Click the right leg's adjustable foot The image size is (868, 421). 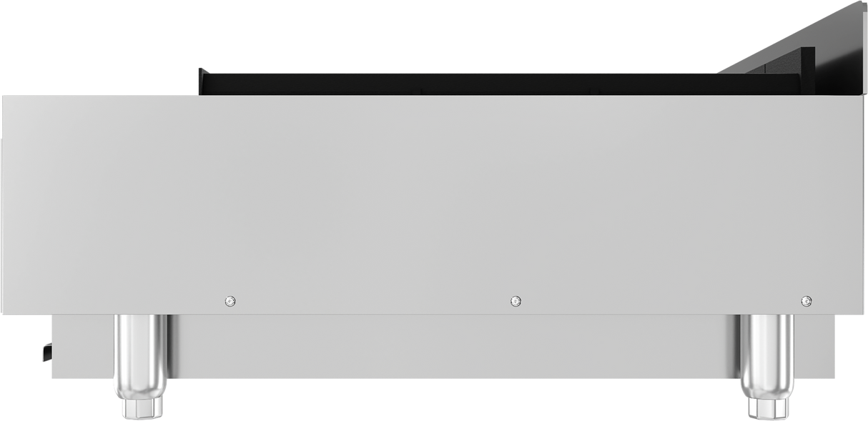pyautogui.click(x=766, y=409)
